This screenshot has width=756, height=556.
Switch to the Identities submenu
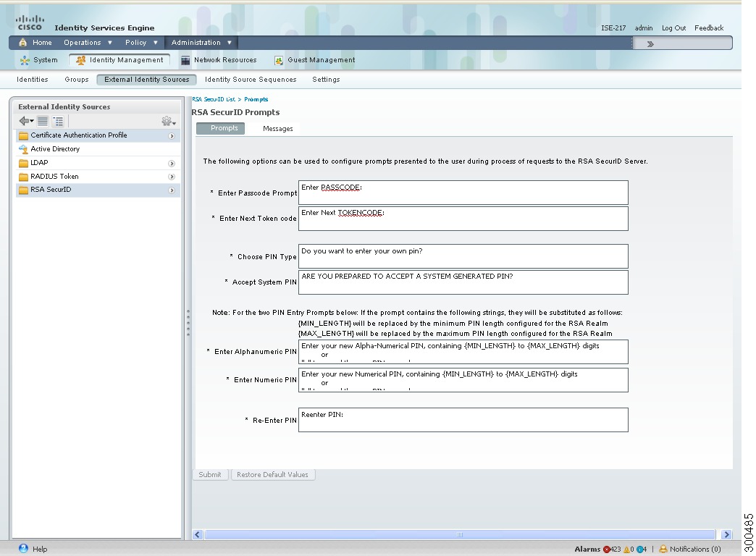(33, 80)
